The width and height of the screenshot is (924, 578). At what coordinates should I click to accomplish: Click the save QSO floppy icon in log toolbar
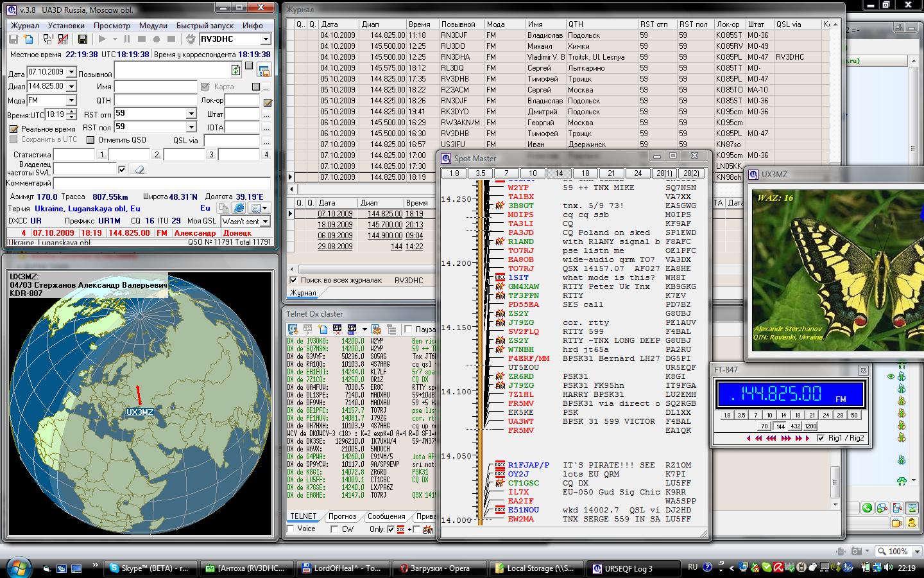13,39
